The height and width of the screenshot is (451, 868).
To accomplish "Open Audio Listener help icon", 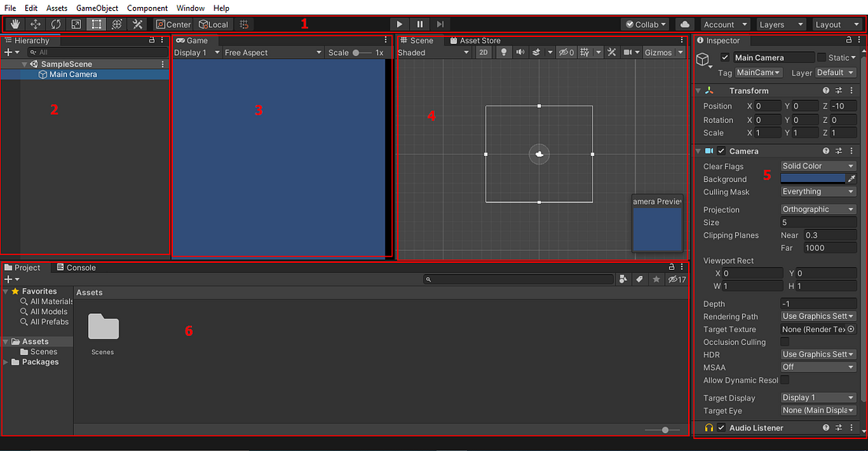I will click(826, 427).
